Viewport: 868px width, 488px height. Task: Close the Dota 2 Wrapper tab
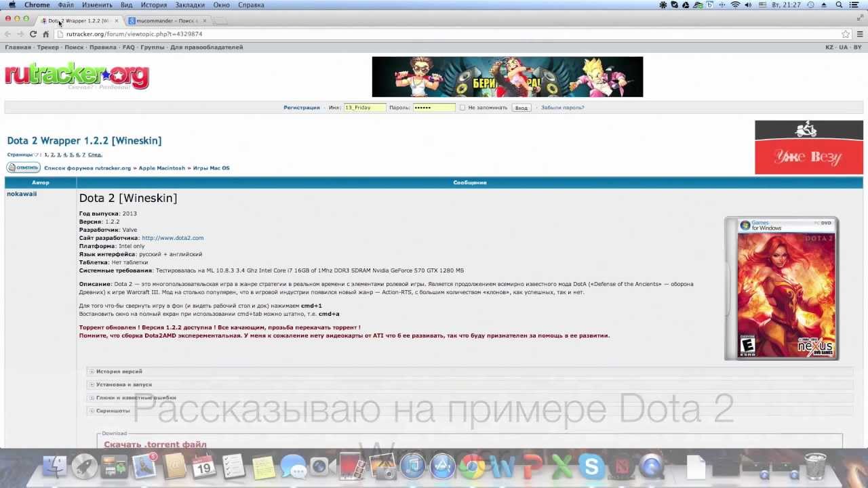pos(116,21)
